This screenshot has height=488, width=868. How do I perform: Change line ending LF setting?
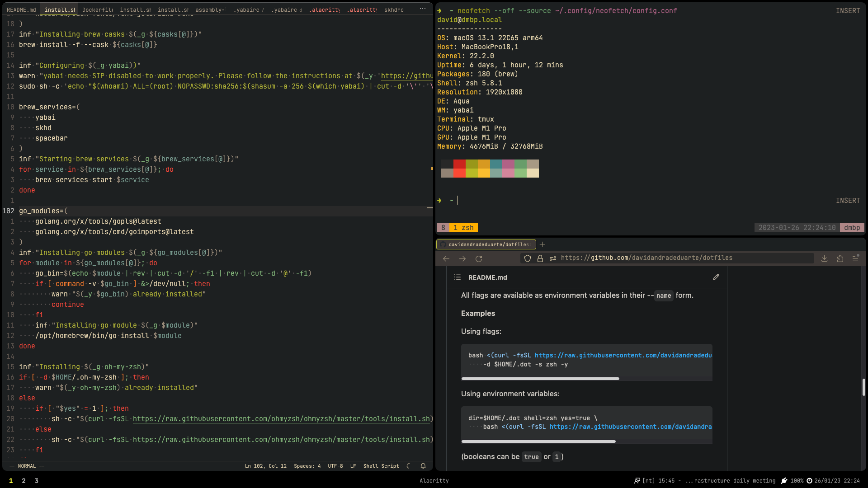tap(353, 466)
